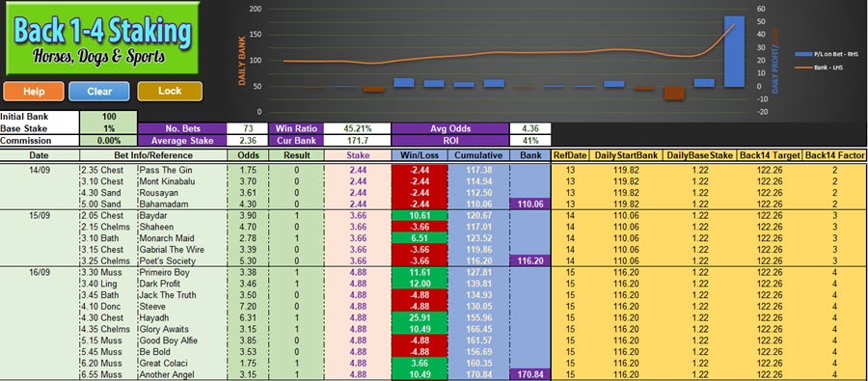Select the Bet reference cell Another Angel
This screenshot has height=381, width=868.
(181, 375)
